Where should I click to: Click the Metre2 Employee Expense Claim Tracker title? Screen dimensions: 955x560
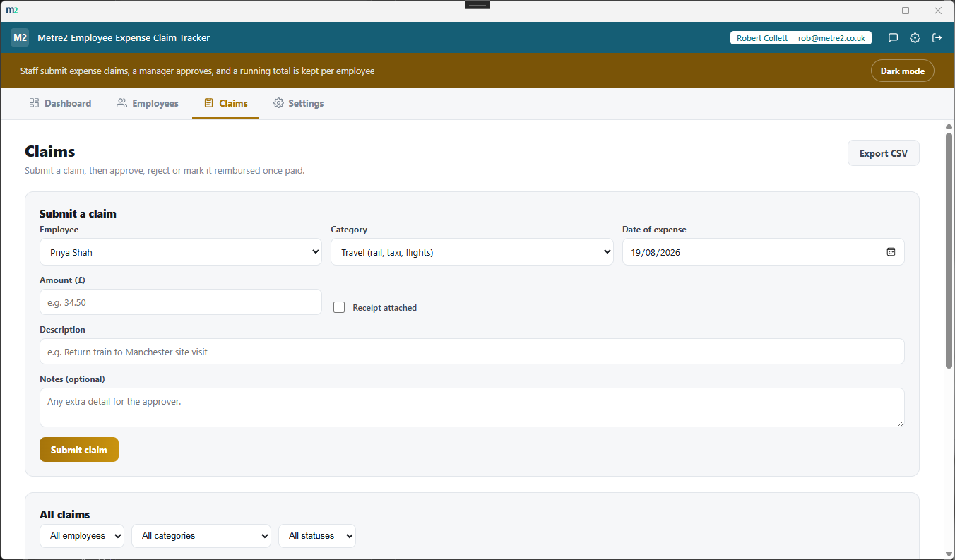click(124, 38)
